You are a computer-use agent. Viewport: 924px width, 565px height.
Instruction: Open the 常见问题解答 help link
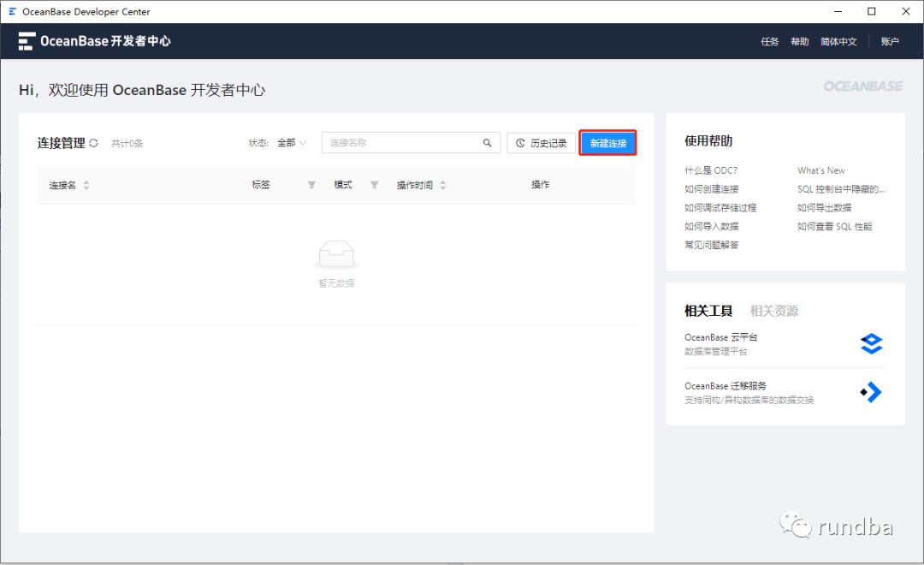click(711, 246)
